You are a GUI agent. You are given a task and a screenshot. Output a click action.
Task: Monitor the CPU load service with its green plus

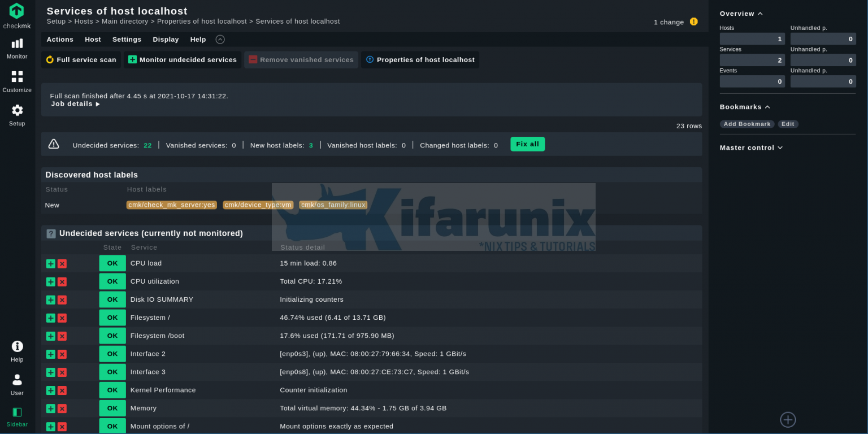[50, 263]
